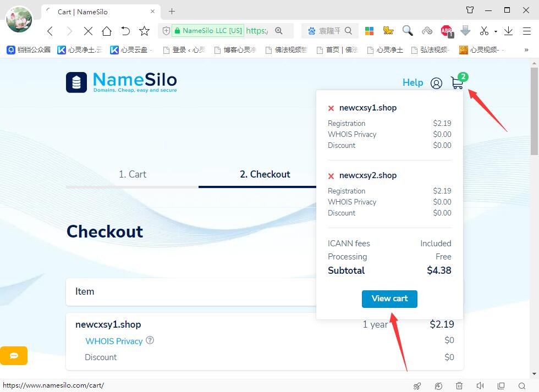Viewport: 539px width, 392px height.
Task: Click the View cart button
Action: [x=389, y=299]
